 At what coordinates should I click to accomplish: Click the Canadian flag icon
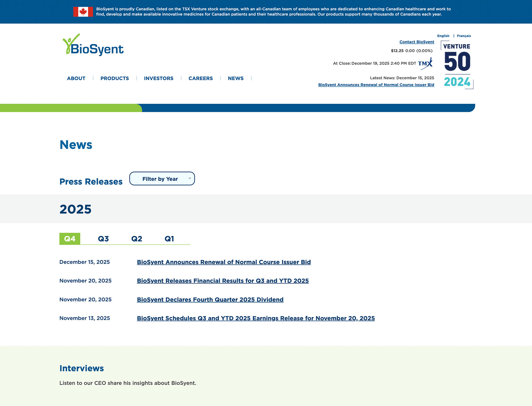click(x=83, y=12)
